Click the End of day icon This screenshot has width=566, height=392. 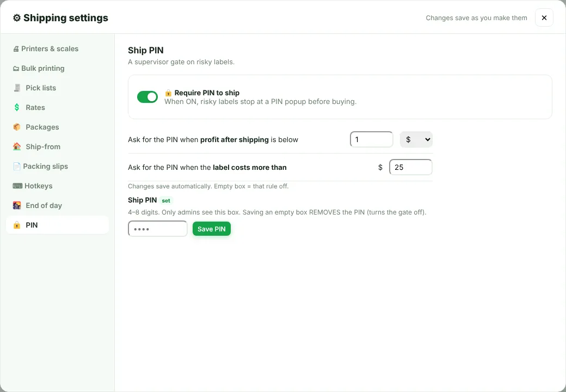click(x=17, y=205)
